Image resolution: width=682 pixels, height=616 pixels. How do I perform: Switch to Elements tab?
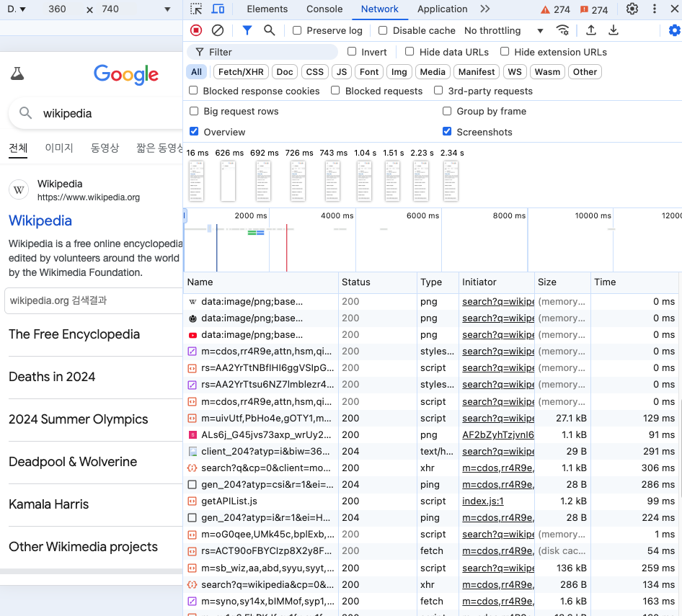[x=267, y=9]
